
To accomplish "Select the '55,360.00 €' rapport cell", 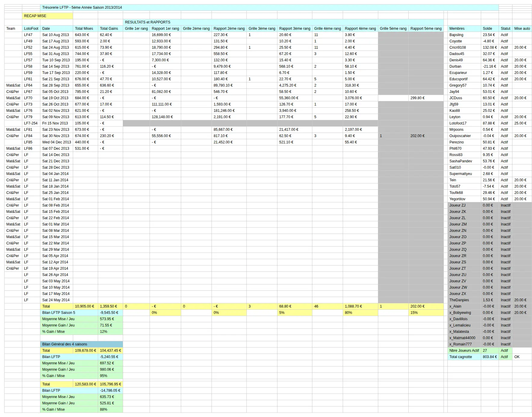I will click(x=295, y=98).
